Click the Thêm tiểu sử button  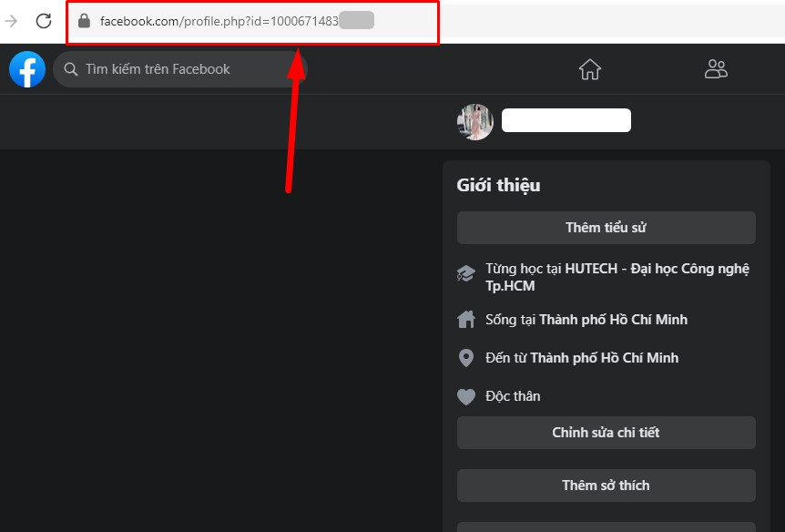(x=607, y=228)
